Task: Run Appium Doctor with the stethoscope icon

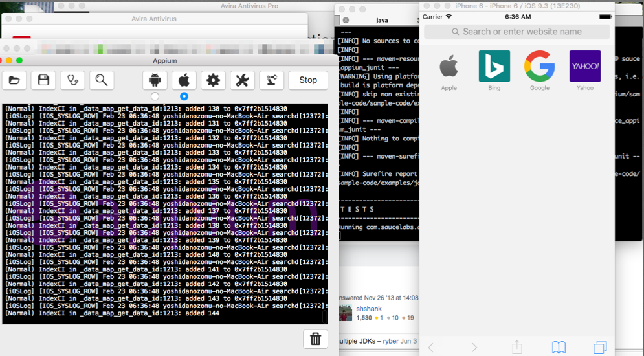Action: point(72,80)
